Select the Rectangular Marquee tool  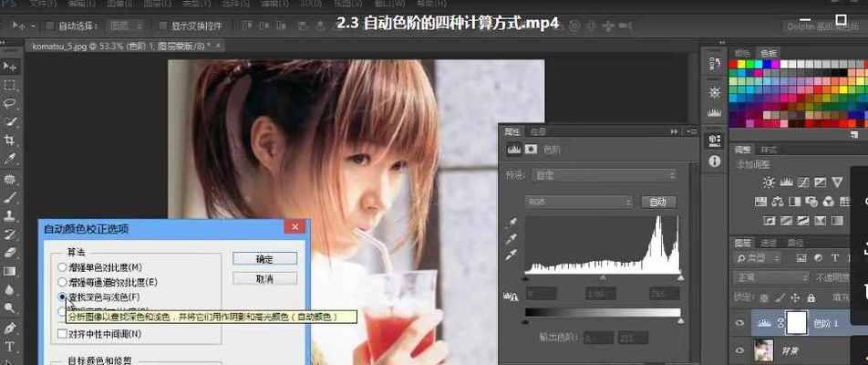pos(9,85)
